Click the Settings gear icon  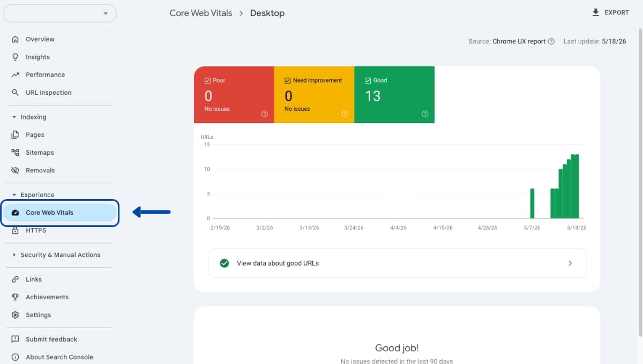(15, 315)
